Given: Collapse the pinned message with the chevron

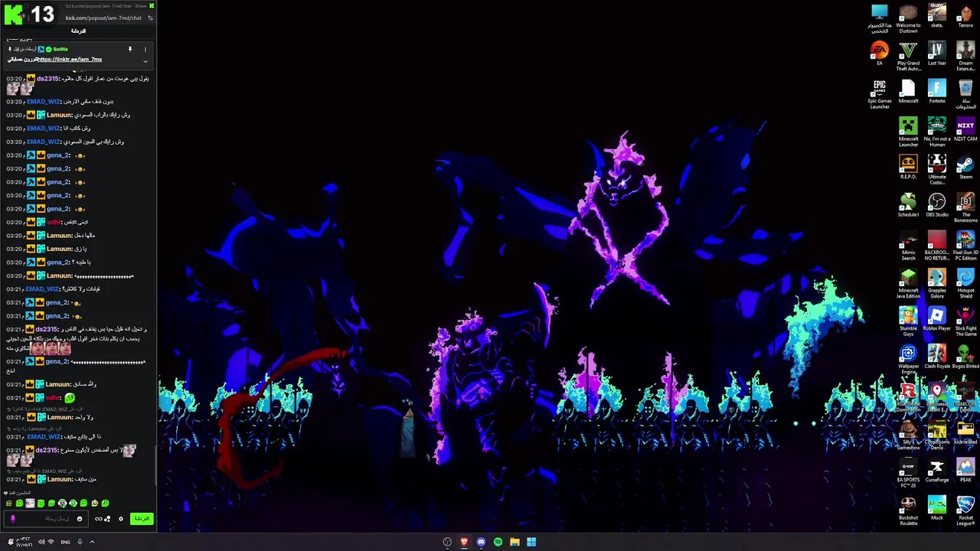Looking at the screenshot, I should point(145,60).
